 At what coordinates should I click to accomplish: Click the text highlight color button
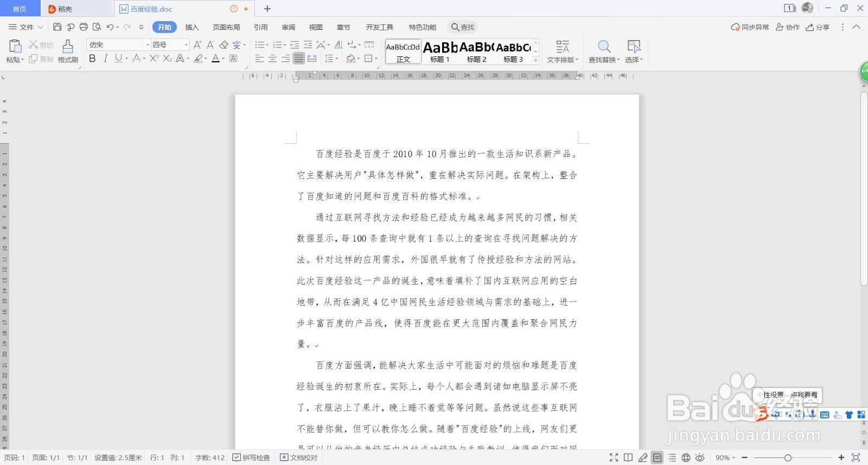coord(199,59)
